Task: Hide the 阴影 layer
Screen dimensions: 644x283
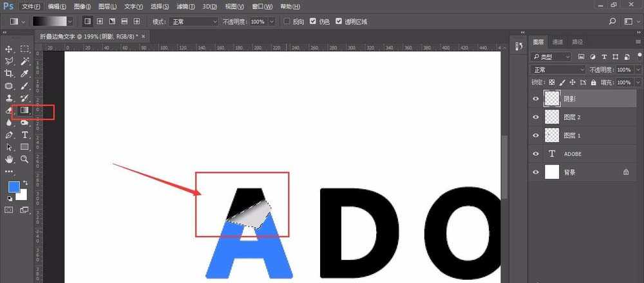Action: click(x=535, y=99)
